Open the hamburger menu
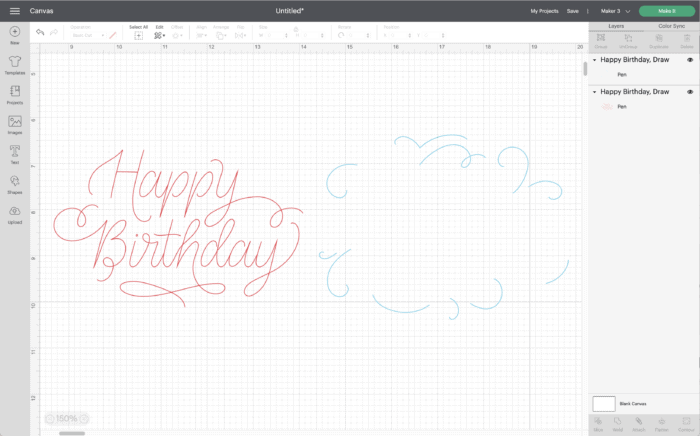This screenshot has height=436, width=700. (x=14, y=10)
